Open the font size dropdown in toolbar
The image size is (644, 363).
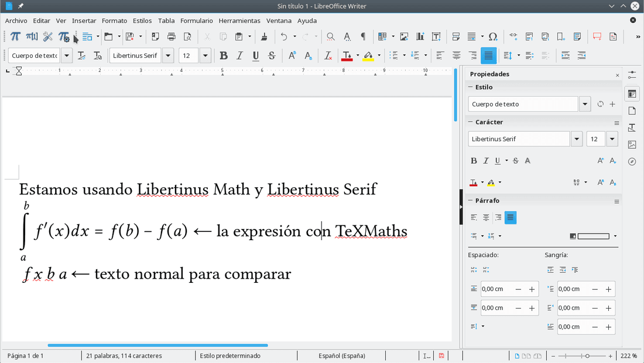[x=205, y=56]
